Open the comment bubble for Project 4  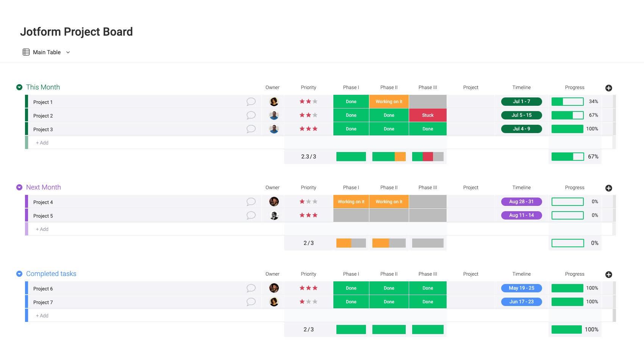[x=251, y=202]
